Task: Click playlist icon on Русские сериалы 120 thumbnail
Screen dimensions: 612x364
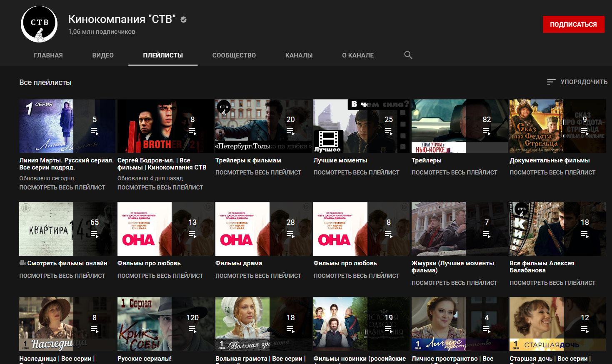Action: 192,329
